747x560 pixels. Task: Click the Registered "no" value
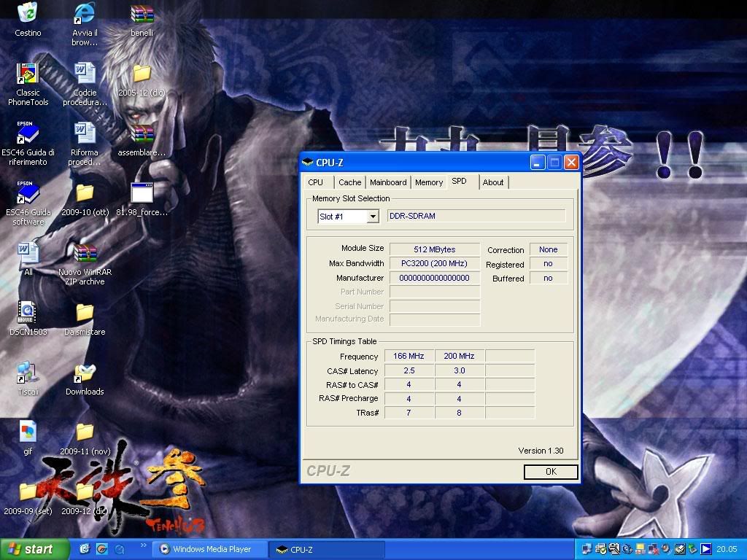coord(549,264)
